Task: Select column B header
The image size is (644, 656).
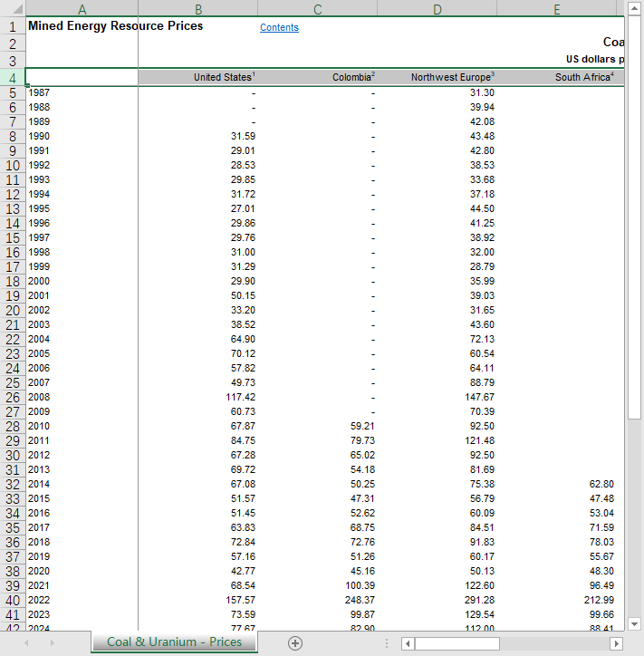Action: [198, 9]
